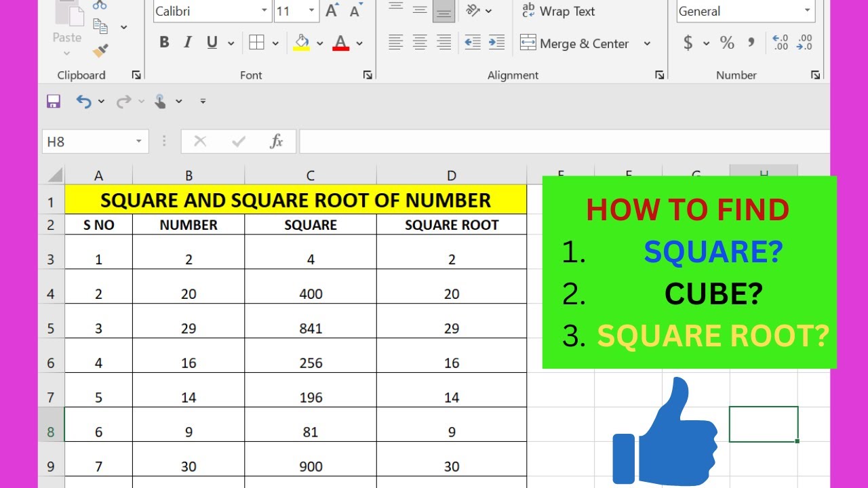Toggle Center horizontal alignment
The width and height of the screenshot is (868, 488).
420,43
